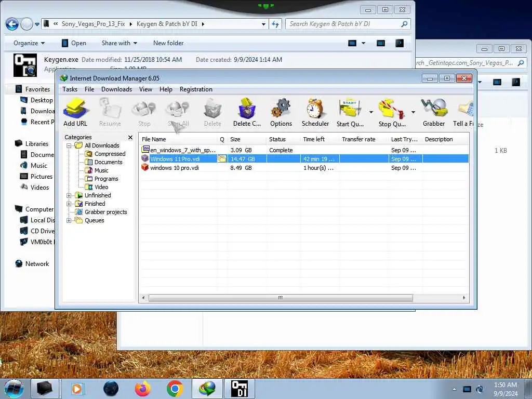This screenshot has width=532, height=399.
Task: Click the Delete trash icon in IDM
Action: [x=212, y=112]
